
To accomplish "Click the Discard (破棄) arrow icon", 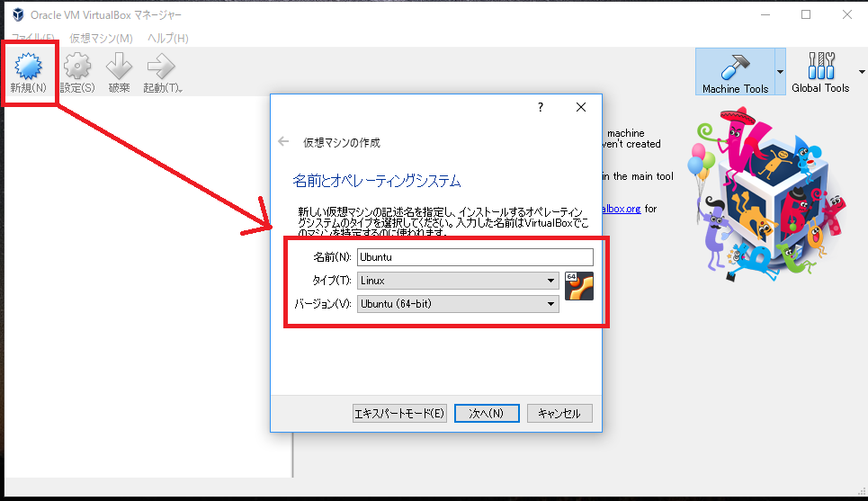I will coord(119,67).
